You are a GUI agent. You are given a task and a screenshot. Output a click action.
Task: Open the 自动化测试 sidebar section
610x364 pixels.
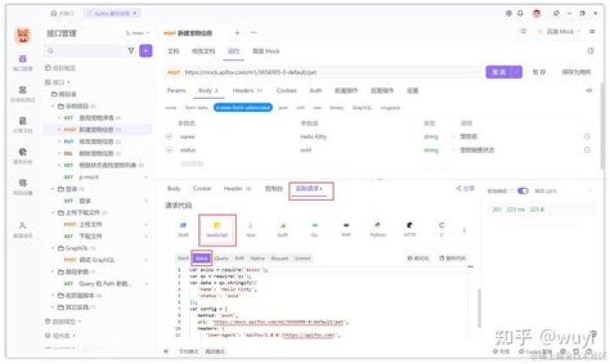pos(23,94)
